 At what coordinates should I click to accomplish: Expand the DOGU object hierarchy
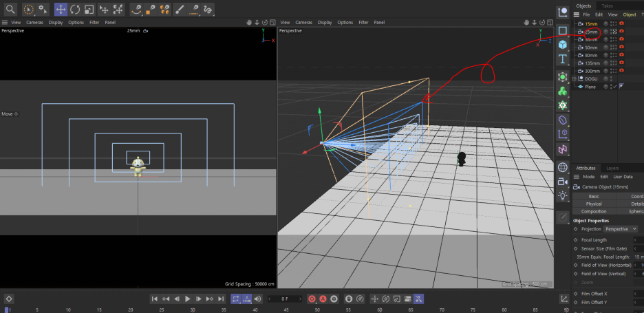pos(575,79)
